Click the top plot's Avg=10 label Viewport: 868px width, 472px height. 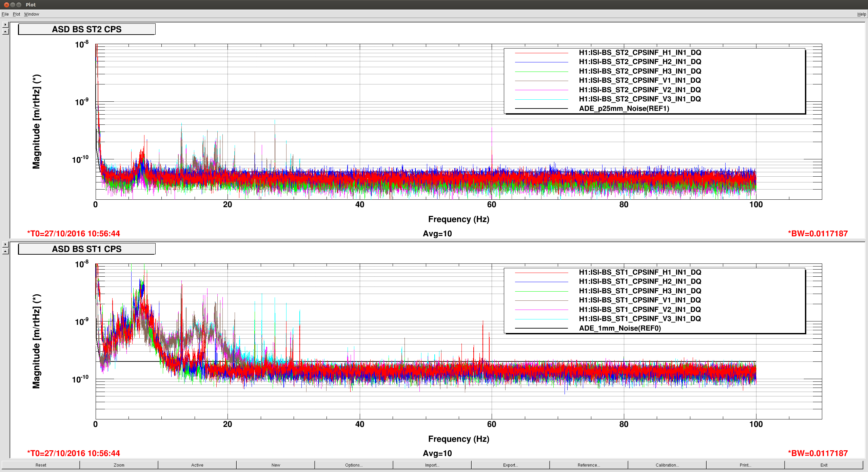pyautogui.click(x=437, y=234)
